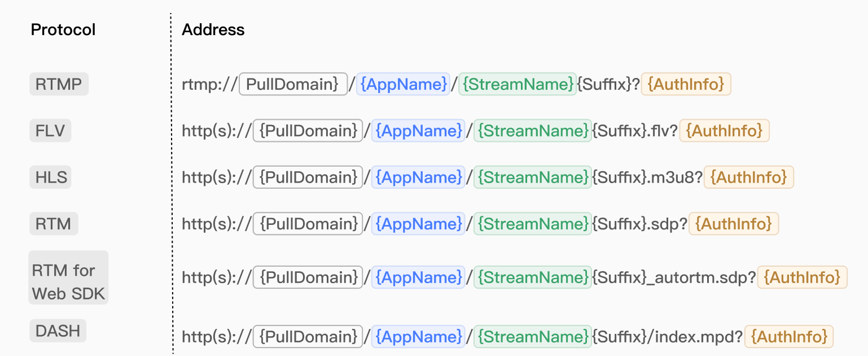The image size is (868, 356).
Task: Click the RTMP protocol badge
Action: (59, 85)
